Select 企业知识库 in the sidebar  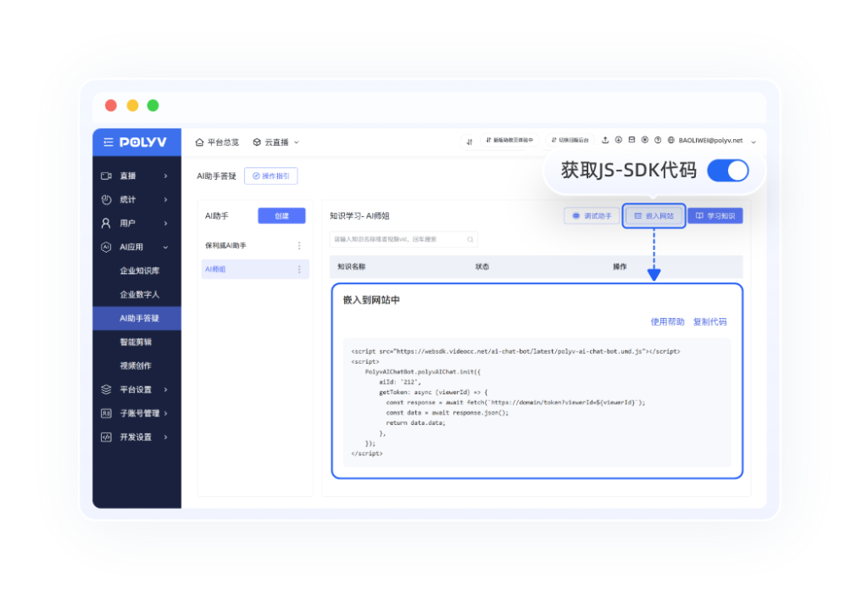pyautogui.click(x=140, y=271)
